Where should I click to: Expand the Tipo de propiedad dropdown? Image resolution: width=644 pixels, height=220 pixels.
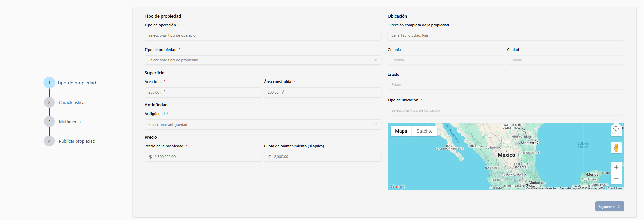pyautogui.click(x=263, y=60)
